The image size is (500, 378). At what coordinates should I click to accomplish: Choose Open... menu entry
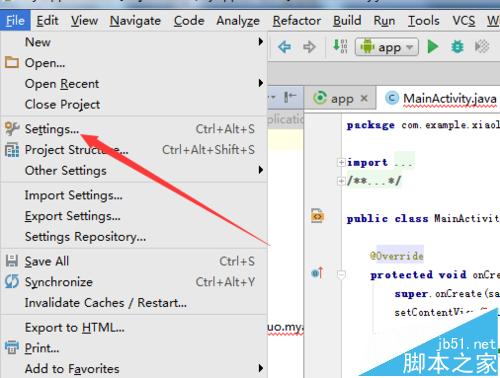(x=133, y=63)
